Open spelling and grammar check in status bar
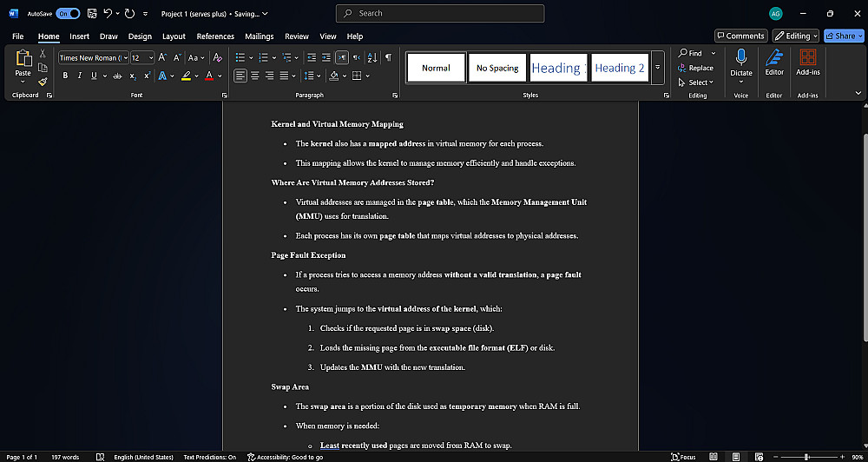This screenshot has height=462, width=868. point(100,457)
